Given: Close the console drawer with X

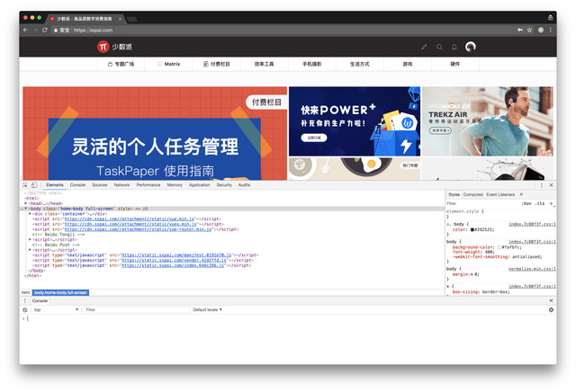Looking at the screenshot, I should point(551,300).
